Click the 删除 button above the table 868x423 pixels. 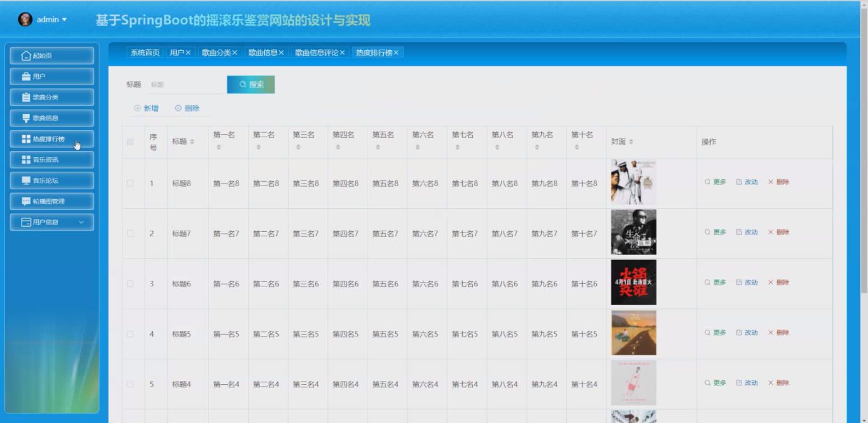[187, 108]
